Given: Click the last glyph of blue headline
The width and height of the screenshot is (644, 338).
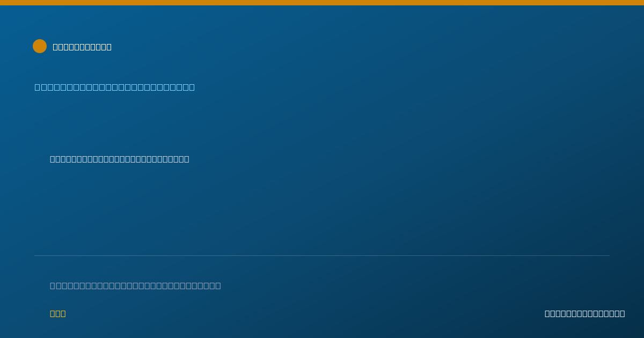Looking at the screenshot, I should pyautogui.click(x=192, y=87).
